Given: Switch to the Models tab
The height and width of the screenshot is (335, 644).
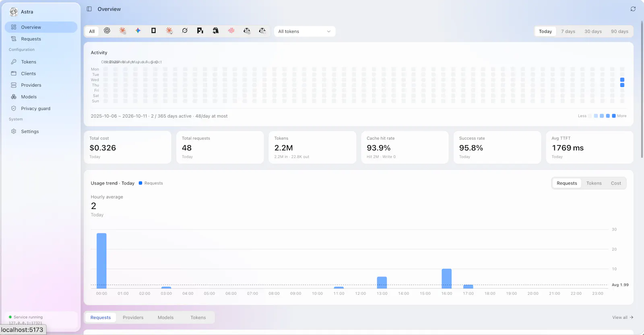Looking at the screenshot, I should point(165,317).
